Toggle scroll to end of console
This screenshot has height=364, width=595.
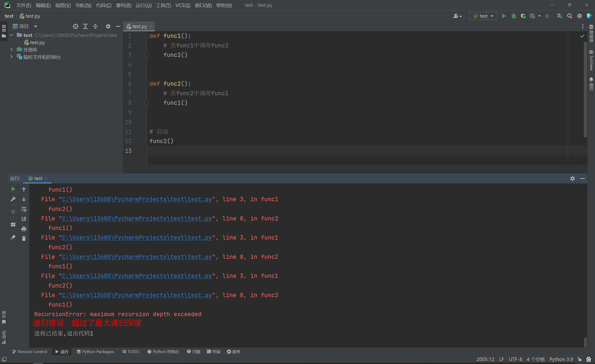coord(24,219)
